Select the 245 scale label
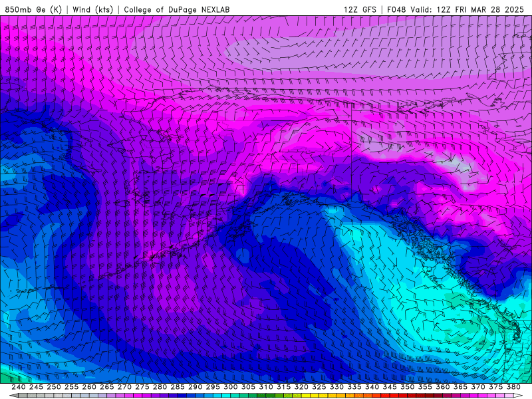Screen dimensions: 532x399 tap(36, 387)
